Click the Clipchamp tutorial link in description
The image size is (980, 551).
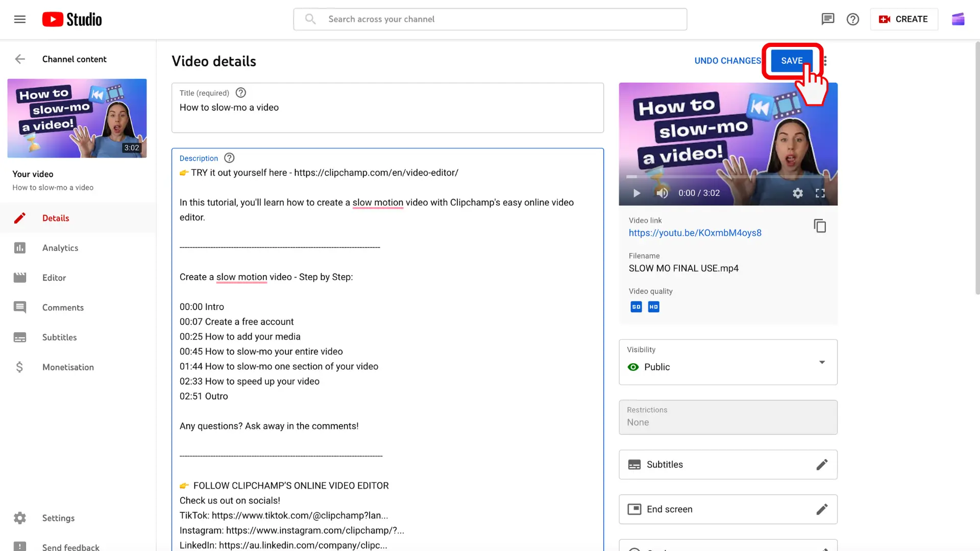(x=376, y=172)
